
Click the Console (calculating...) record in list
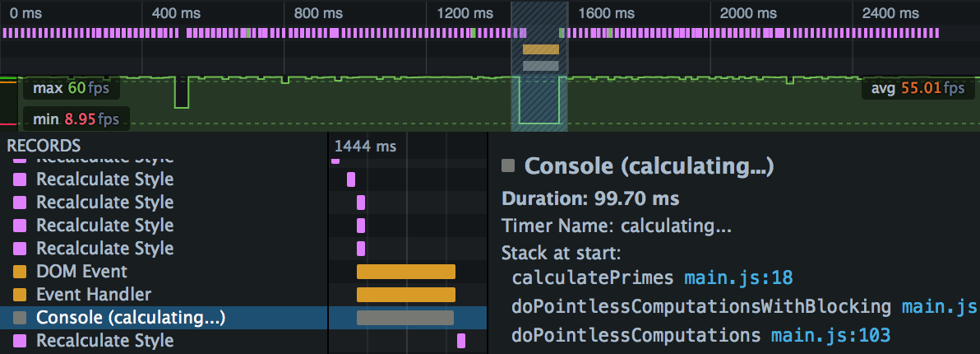(130, 318)
